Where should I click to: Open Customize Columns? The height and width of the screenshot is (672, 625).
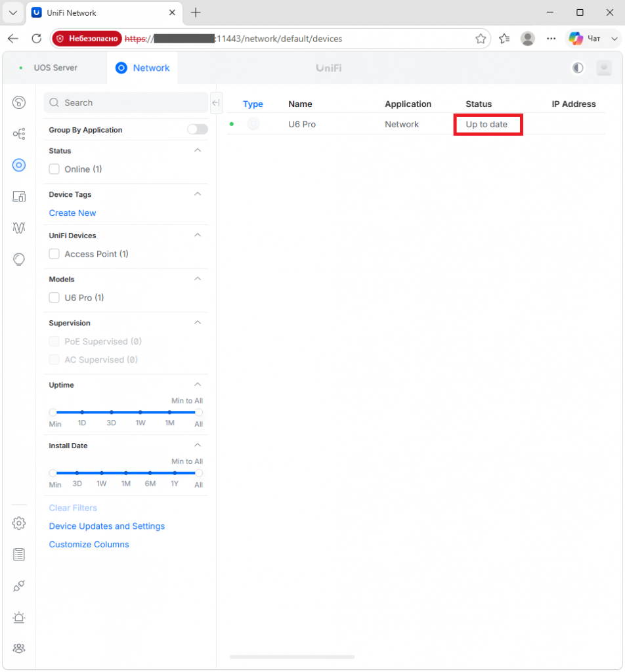tap(89, 544)
